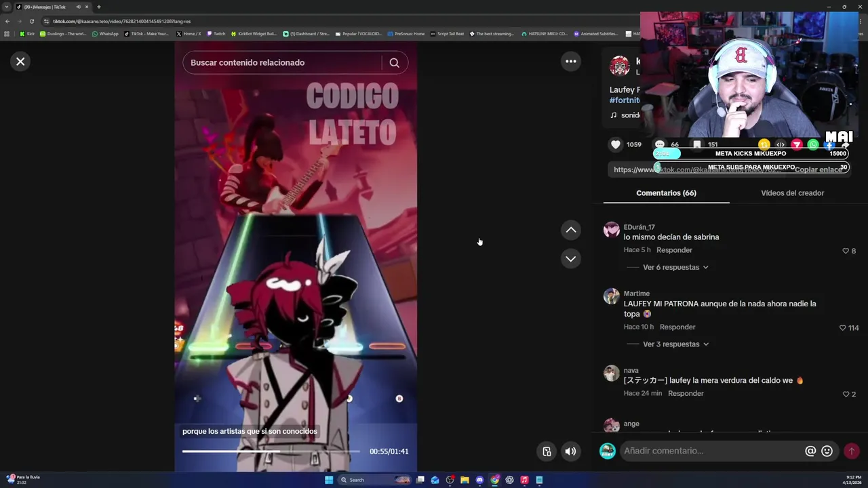Expand Ver 6 respuestas under EDurán_17

click(675, 267)
